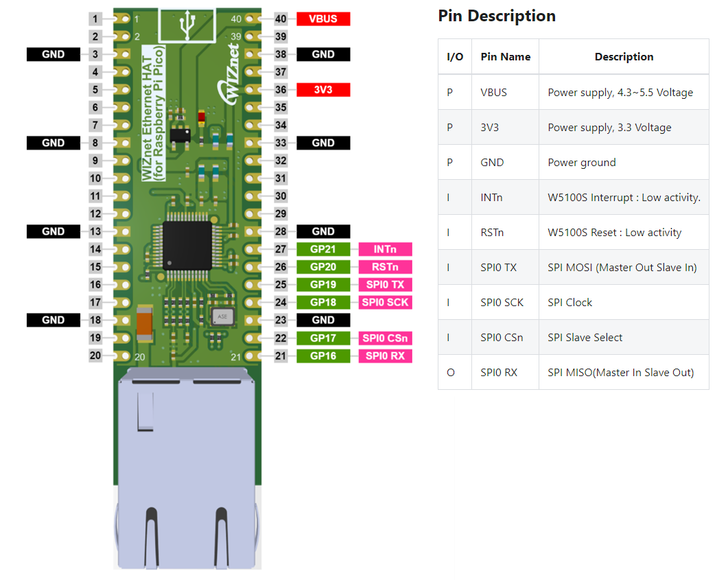The height and width of the screenshot is (580, 728).
Task: Select the green GP16 pin label
Action: point(323,356)
